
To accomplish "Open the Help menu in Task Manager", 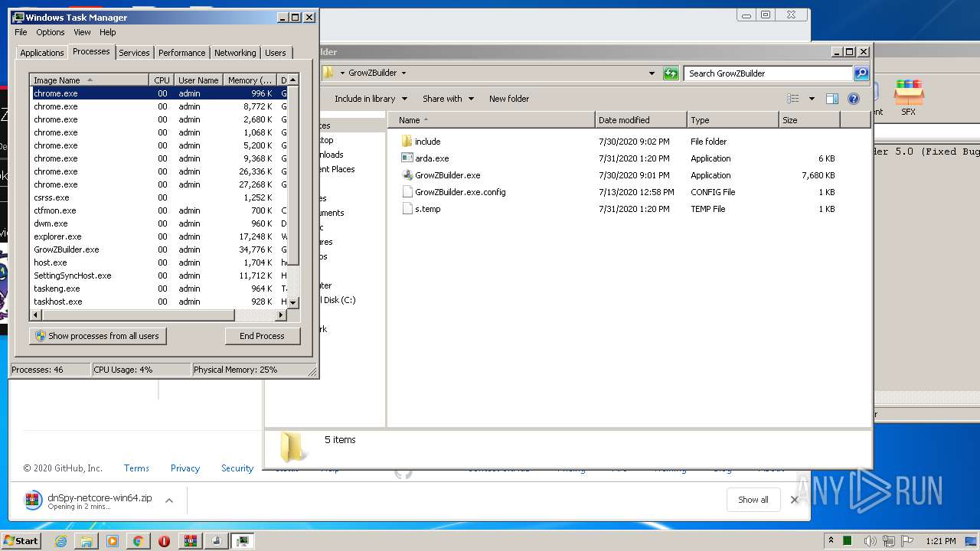I will [108, 32].
